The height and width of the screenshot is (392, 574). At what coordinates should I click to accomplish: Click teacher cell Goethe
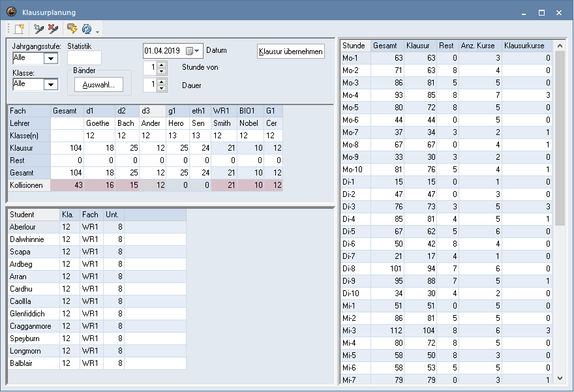99,123
